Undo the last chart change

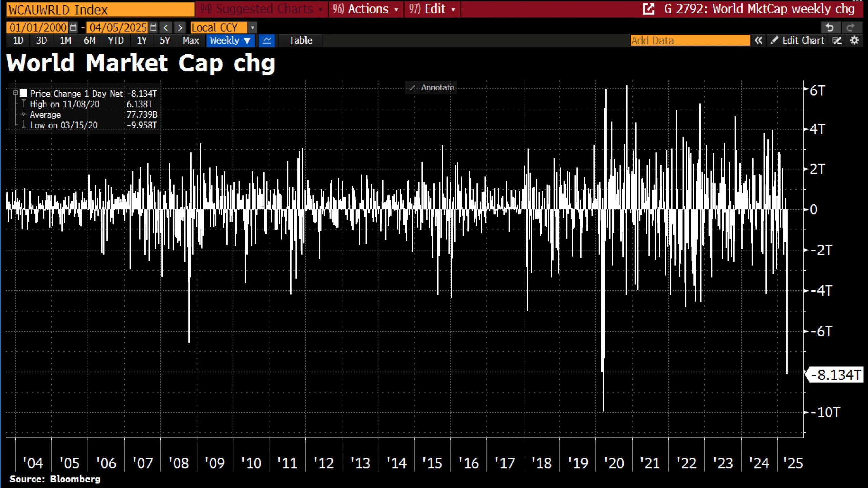[x=829, y=28]
